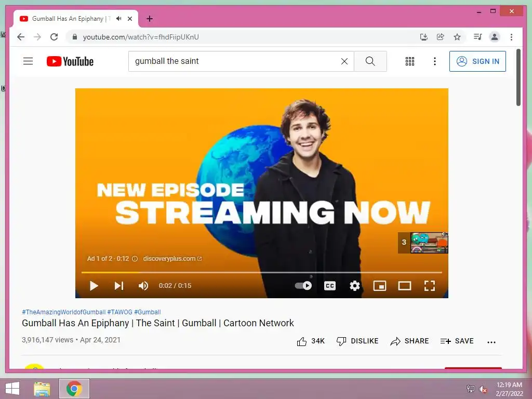Open YouTube apps grid
The image size is (532, 399).
(410, 61)
